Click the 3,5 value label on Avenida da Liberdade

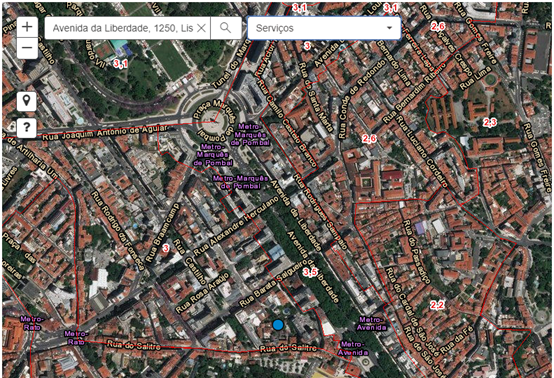coord(310,272)
